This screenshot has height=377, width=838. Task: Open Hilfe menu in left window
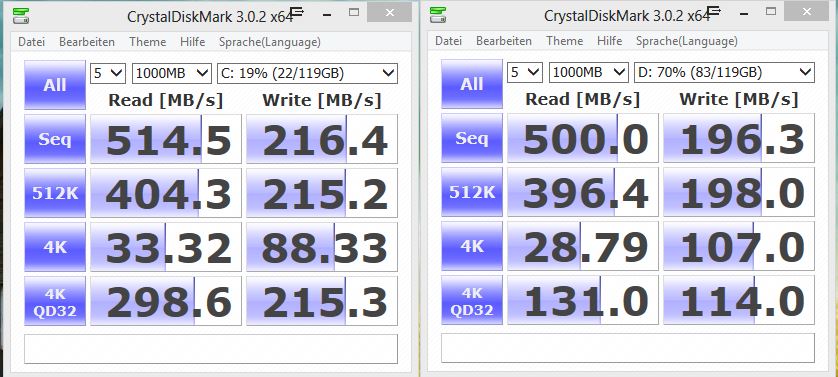192,42
